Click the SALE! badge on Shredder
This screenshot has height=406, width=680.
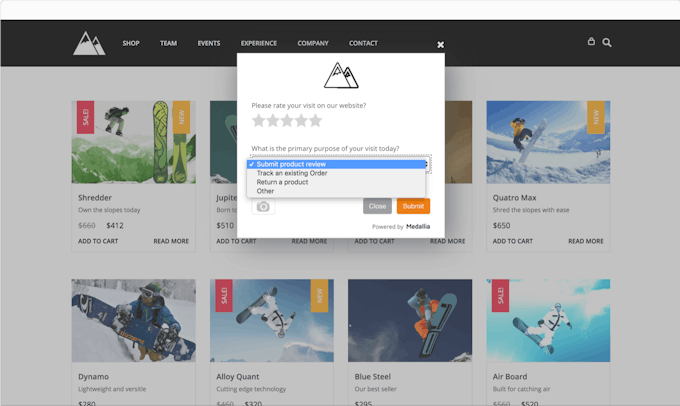(85, 117)
